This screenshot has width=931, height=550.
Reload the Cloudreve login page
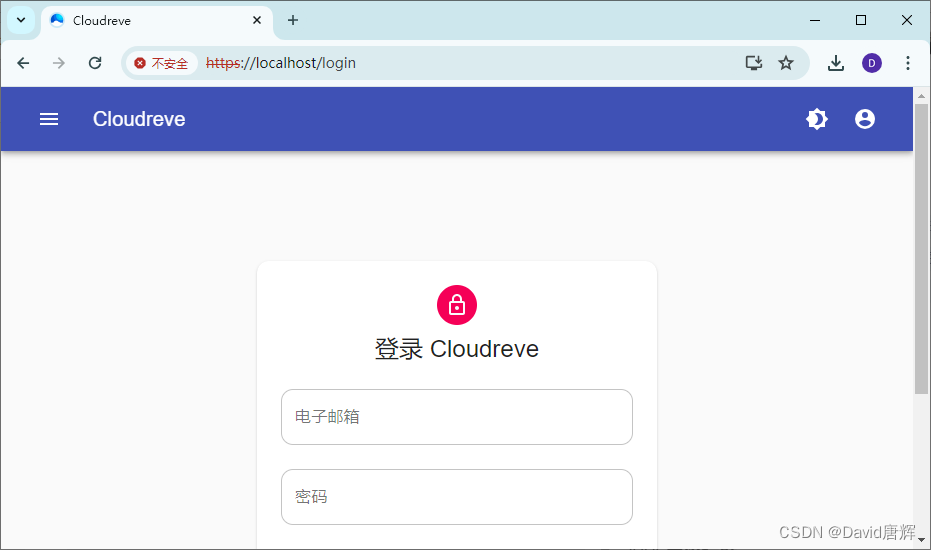coord(95,63)
